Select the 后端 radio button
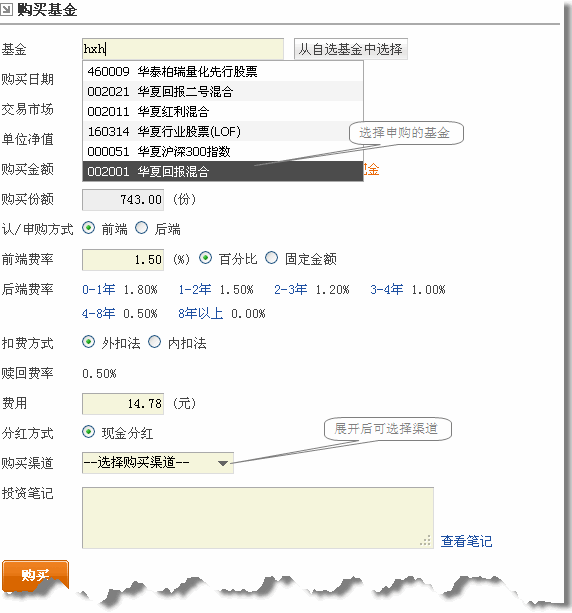The width and height of the screenshot is (572, 613). coord(142,228)
